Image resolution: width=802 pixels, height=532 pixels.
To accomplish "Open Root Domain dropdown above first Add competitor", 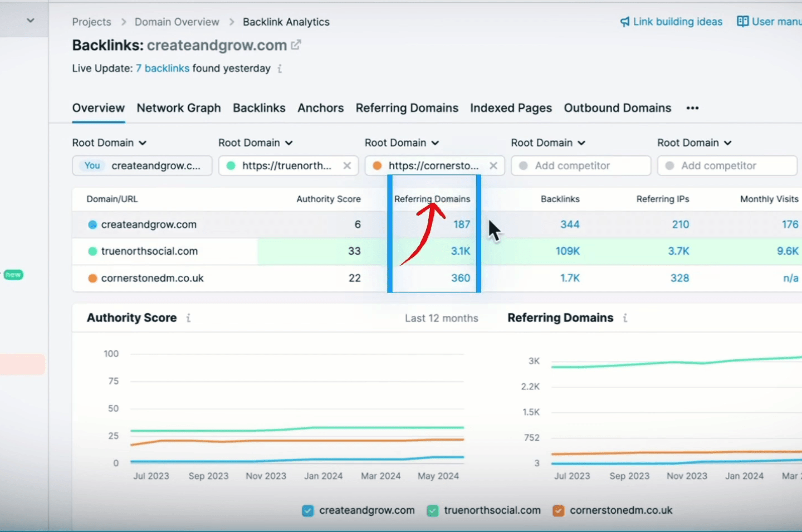I will (549, 143).
